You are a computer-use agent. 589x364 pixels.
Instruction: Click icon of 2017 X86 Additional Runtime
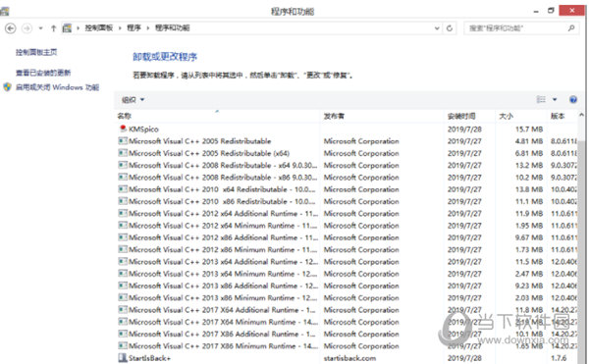click(x=123, y=334)
